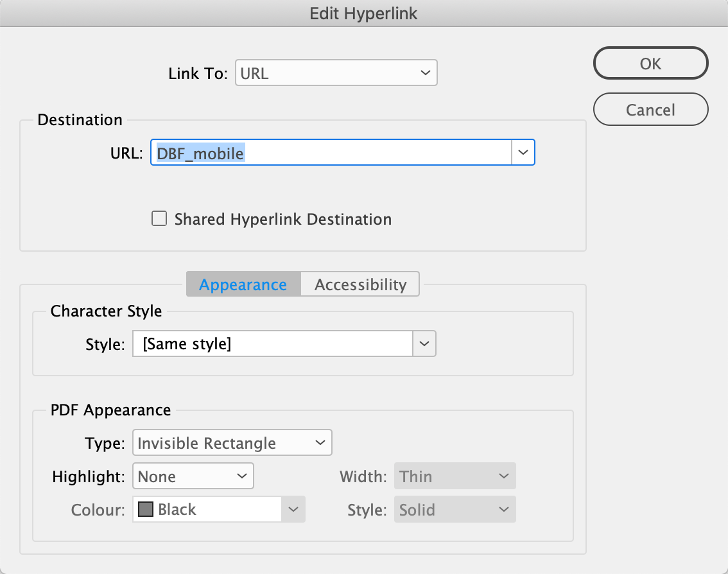Expand the URL history dropdown arrow
The height and width of the screenshot is (574, 728).
point(523,153)
